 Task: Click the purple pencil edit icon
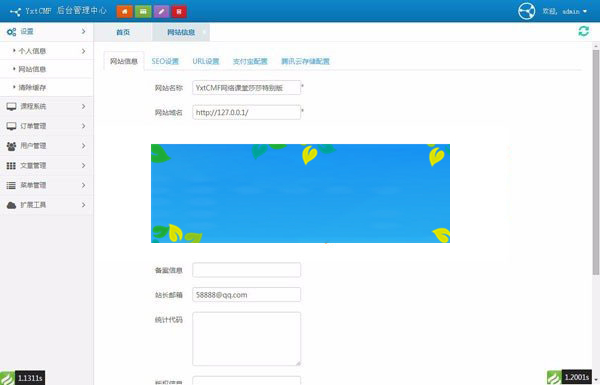point(161,11)
